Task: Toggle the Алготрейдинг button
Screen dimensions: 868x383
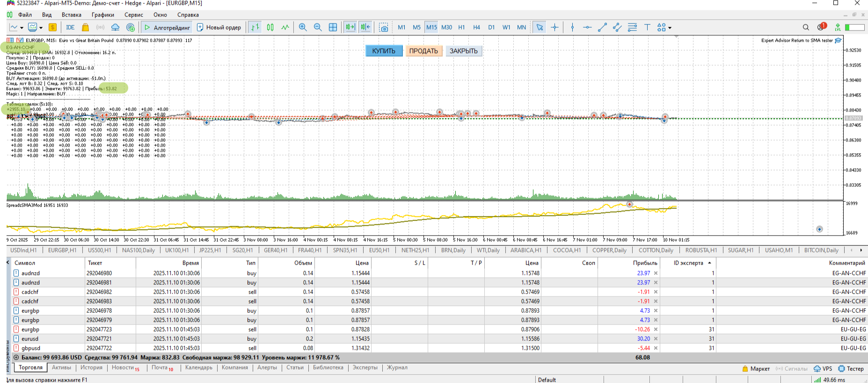Action: [x=167, y=27]
